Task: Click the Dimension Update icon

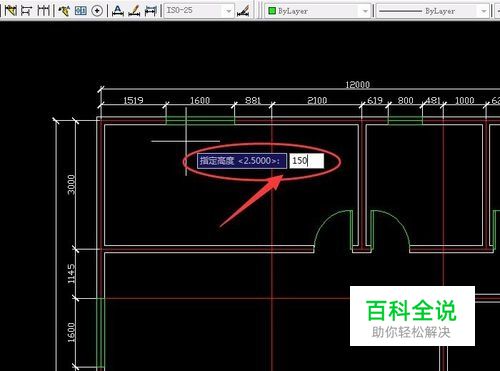Action: 151,11
